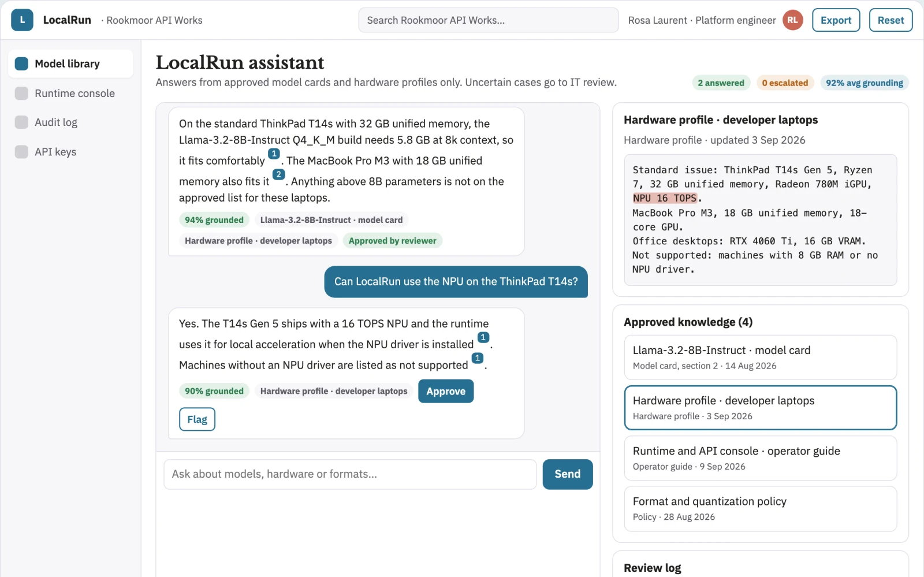Viewport: 924px width, 577px height.
Task: Go to Audit log
Action: (70, 122)
